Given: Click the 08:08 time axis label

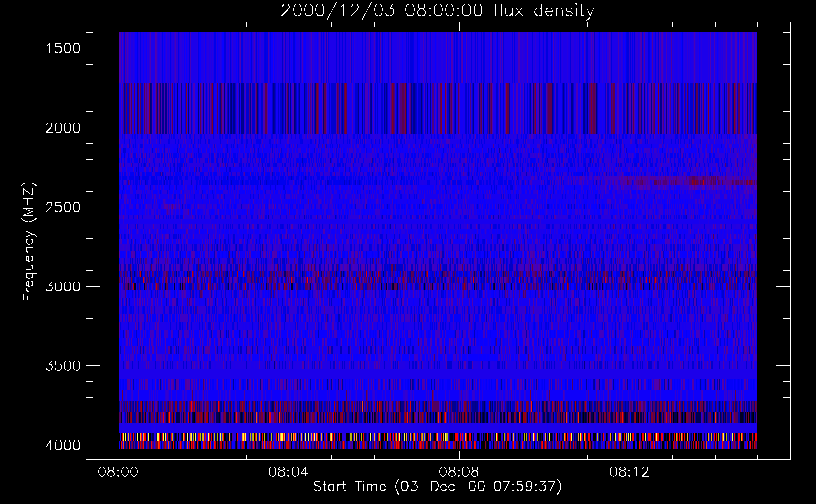Looking at the screenshot, I should [459, 472].
